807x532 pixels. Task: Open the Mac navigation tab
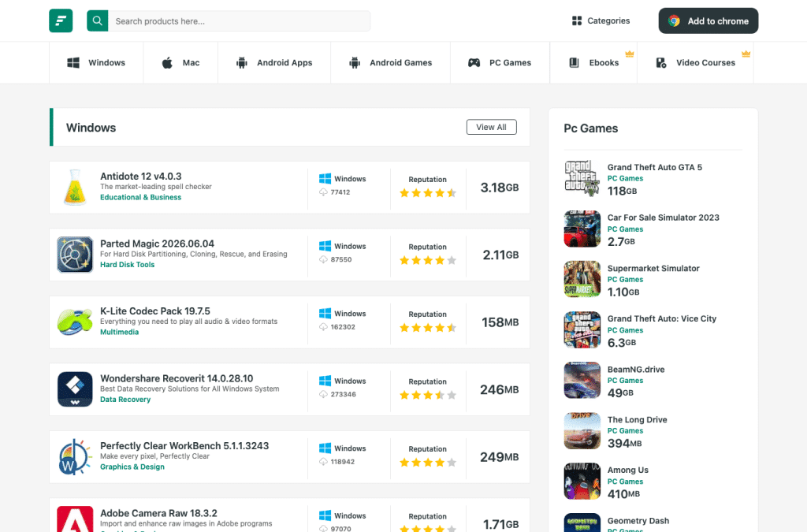[x=180, y=63]
